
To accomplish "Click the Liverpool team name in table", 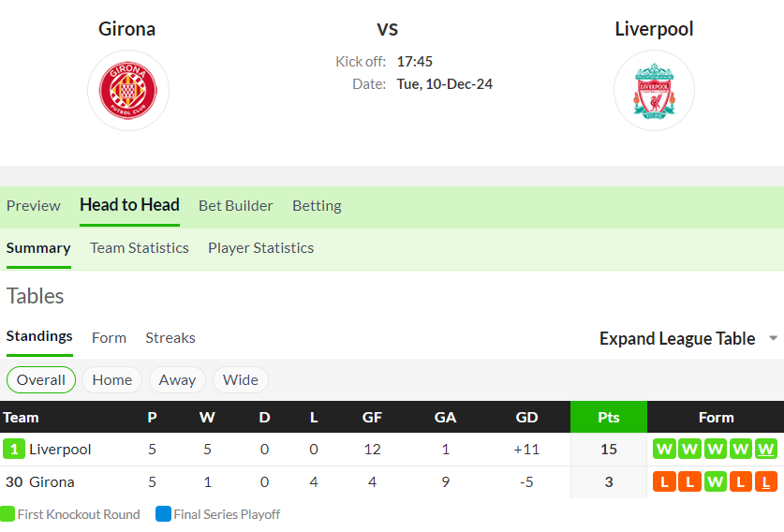I will [60, 449].
